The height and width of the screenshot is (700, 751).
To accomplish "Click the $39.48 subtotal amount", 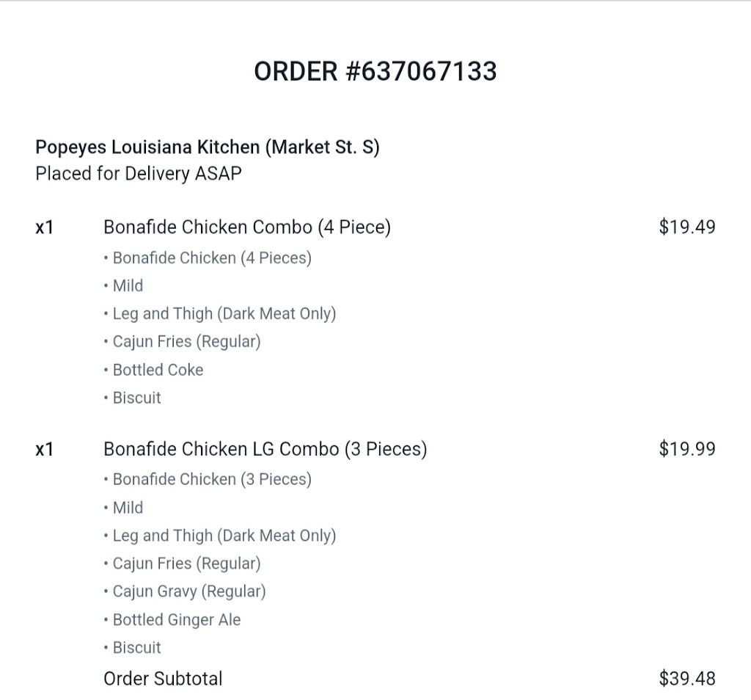I will point(687,679).
